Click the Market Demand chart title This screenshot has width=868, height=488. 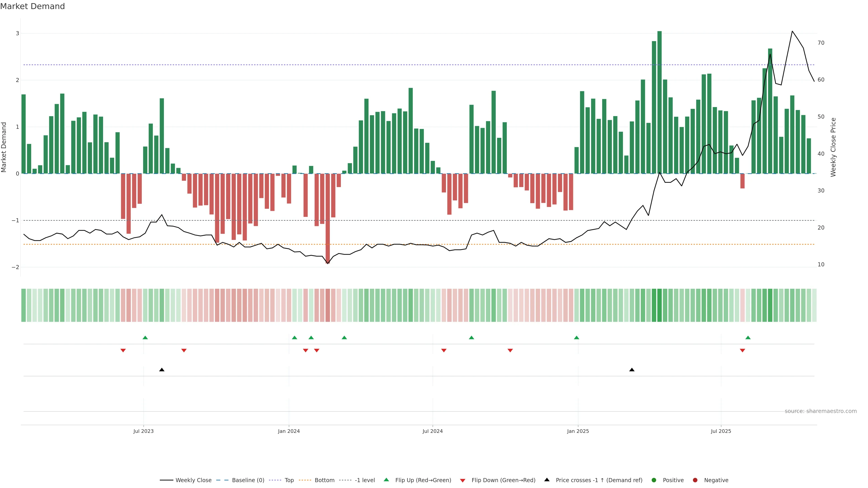coord(32,6)
